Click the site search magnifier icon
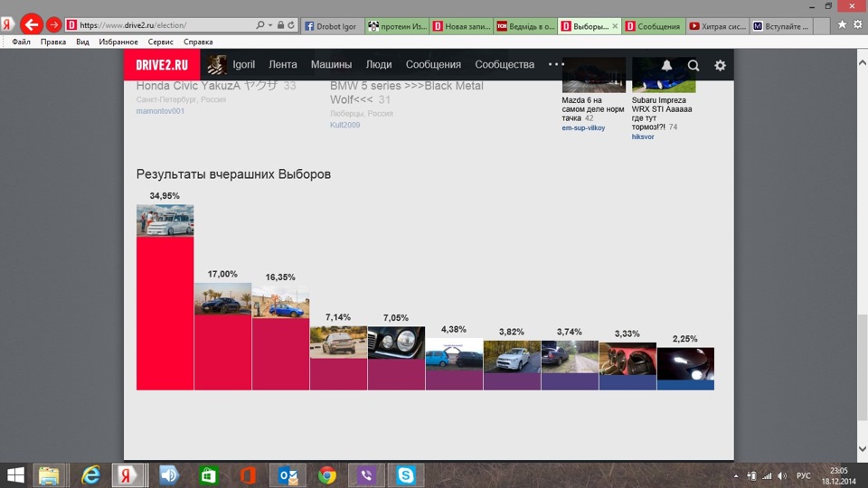 pyautogui.click(x=693, y=65)
